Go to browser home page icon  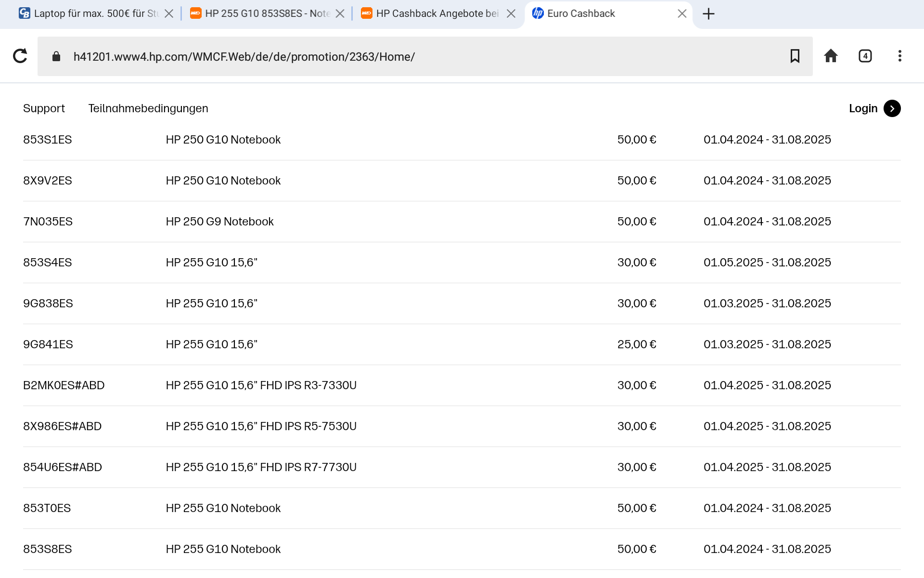pyautogui.click(x=831, y=56)
